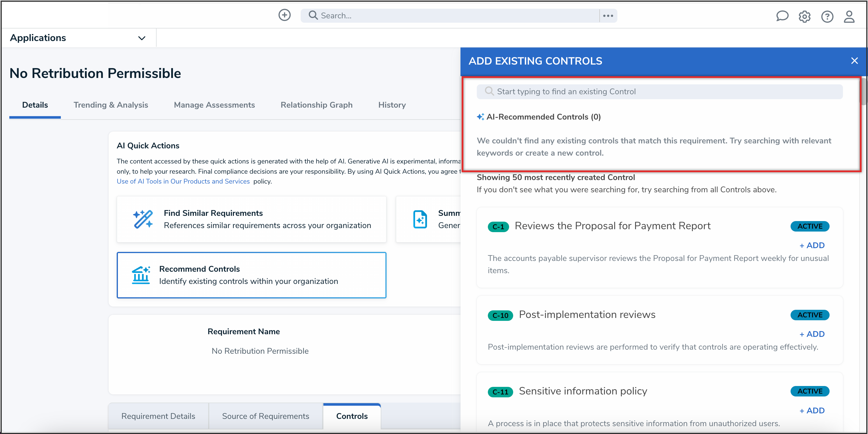Add the Post-implementation reviews control

coord(812,334)
